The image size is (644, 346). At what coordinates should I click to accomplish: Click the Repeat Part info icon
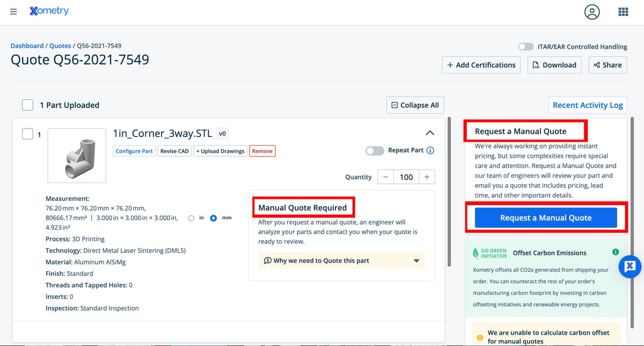[x=430, y=150]
